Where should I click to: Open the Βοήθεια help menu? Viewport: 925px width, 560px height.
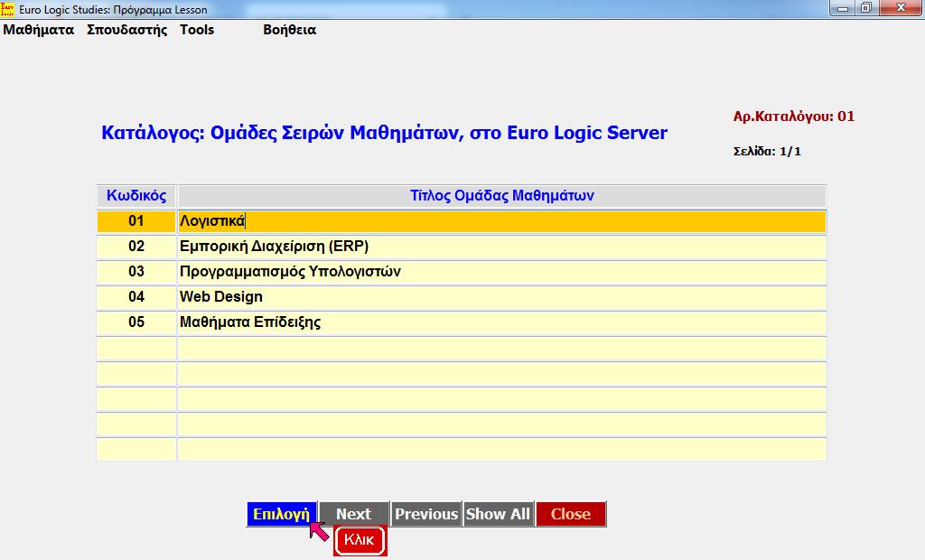[289, 30]
